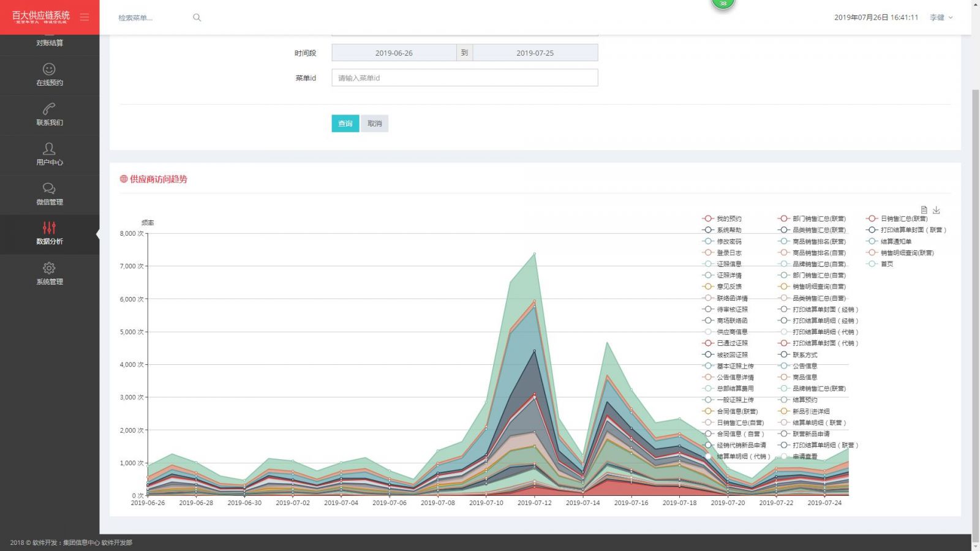Screen dimensions: 980x551
Task: Click the magnifier search icon
Action: pos(197,18)
